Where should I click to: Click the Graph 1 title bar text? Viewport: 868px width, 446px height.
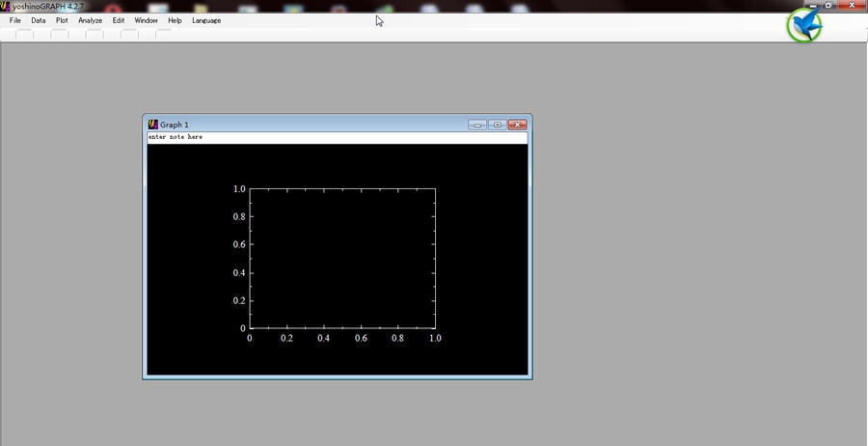point(175,125)
